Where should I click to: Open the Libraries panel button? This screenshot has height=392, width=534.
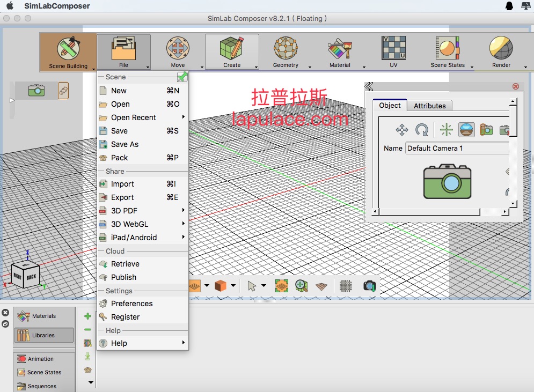44,336
